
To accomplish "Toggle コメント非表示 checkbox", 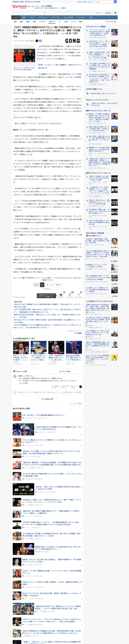I will 71,403.
